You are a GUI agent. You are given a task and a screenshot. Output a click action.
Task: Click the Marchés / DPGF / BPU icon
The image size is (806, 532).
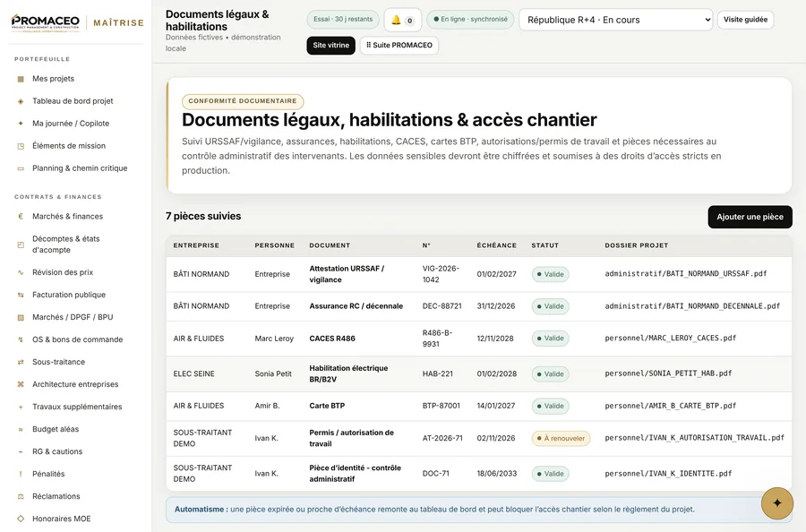[21, 317]
